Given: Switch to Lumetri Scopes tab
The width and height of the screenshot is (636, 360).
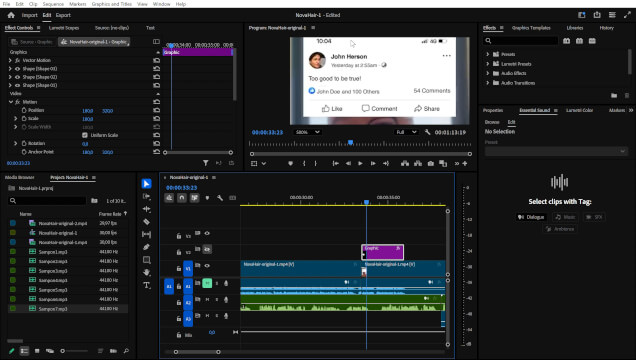Looking at the screenshot, I should click(64, 28).
